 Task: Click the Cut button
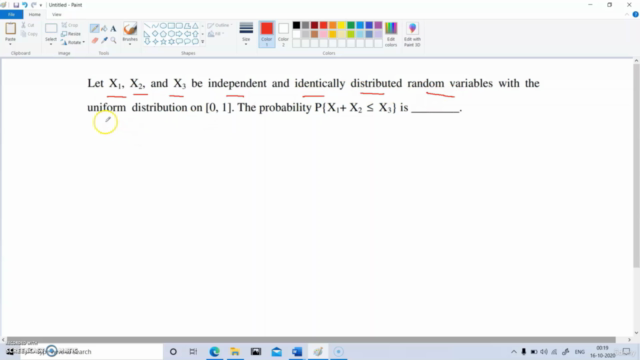[28, 25]
